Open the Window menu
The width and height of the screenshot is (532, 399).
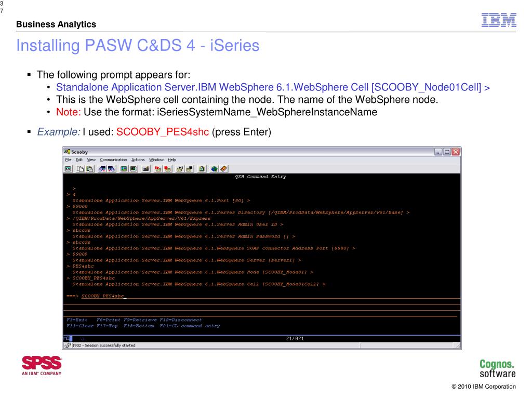pyautogui.click(x=156, y=160)
